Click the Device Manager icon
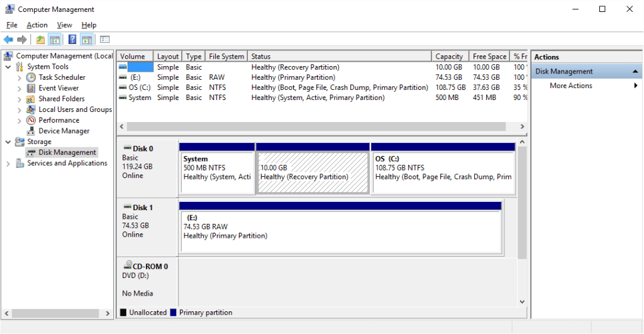The width and height of the screenshot is (644, 334). (31, 131)
